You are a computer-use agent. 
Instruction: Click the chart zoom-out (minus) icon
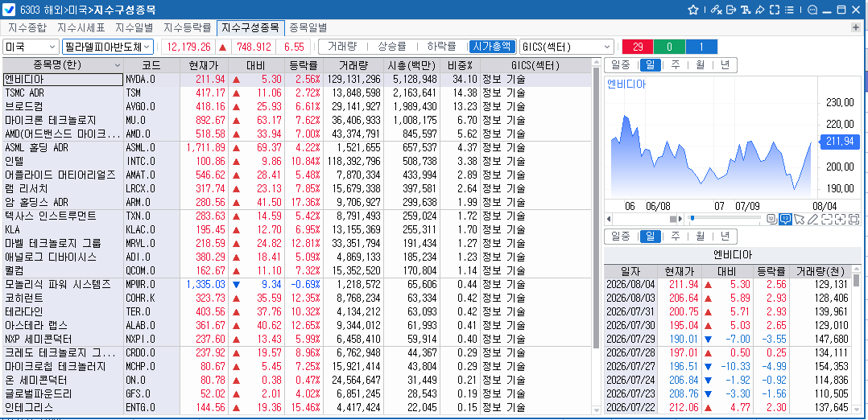click(826, 219)
